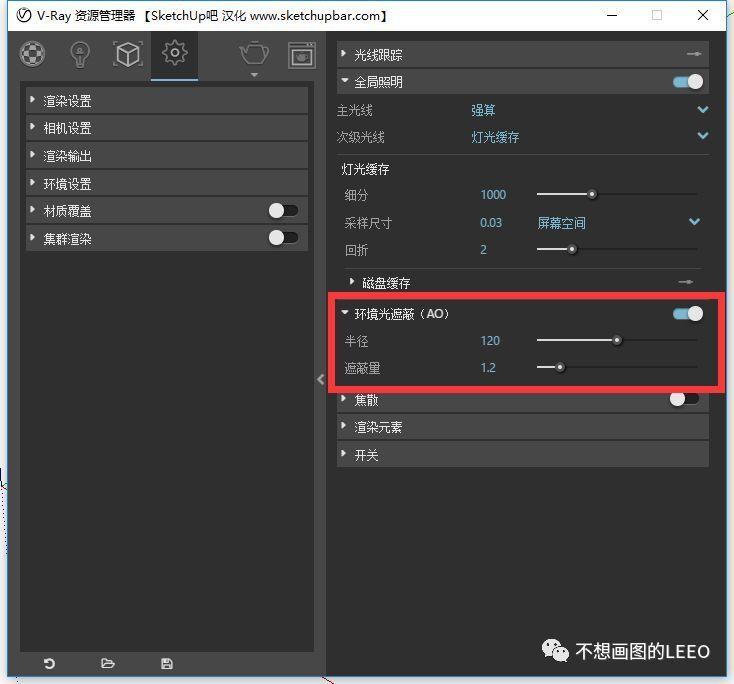Click the 半径 slider handle
Image resolution: width=734 pixels, height=684 pixels.
click(x=617, y=340)
